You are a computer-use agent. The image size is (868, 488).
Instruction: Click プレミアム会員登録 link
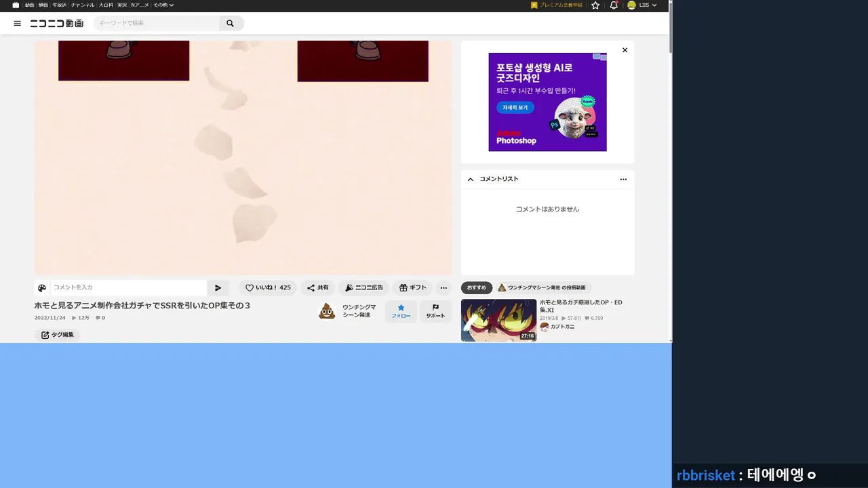pyautogui.click(x=557, y=5)
